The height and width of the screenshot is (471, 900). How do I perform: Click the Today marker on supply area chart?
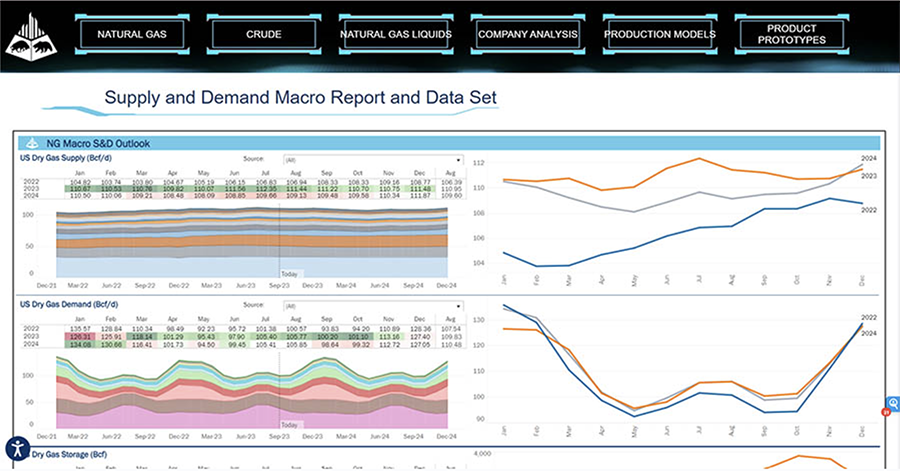(290, 274)
